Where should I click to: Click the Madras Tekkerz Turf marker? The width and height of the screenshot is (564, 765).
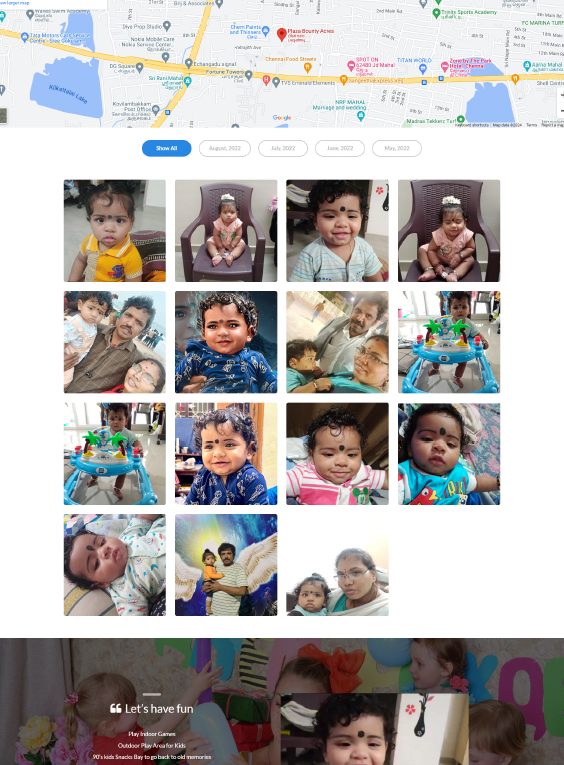click(461, 119)
